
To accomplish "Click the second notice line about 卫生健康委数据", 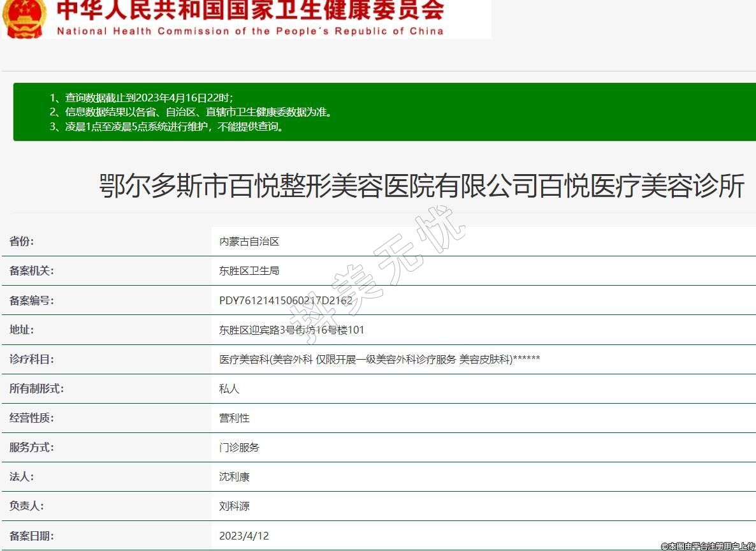I will coord(191,112).
